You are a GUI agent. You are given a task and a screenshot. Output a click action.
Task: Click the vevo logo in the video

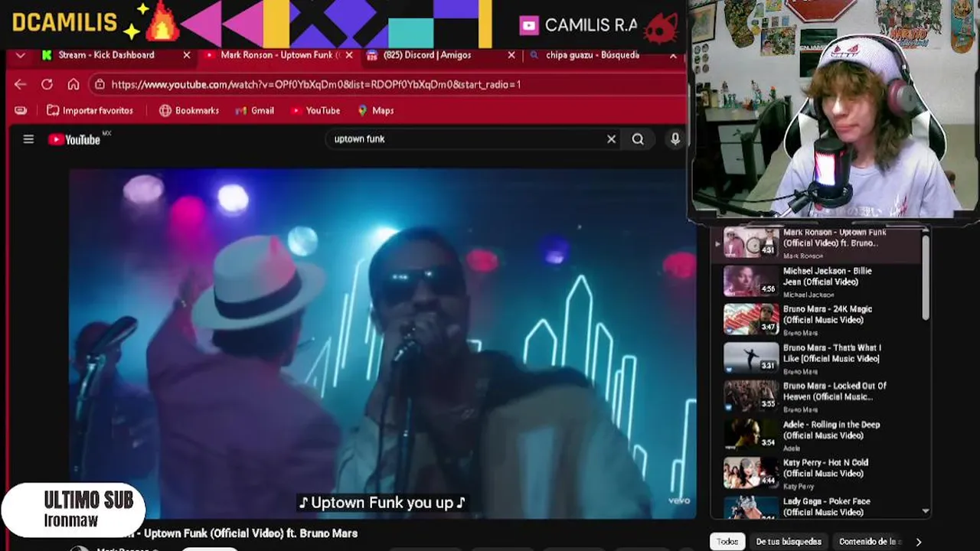tap(678, 500)
